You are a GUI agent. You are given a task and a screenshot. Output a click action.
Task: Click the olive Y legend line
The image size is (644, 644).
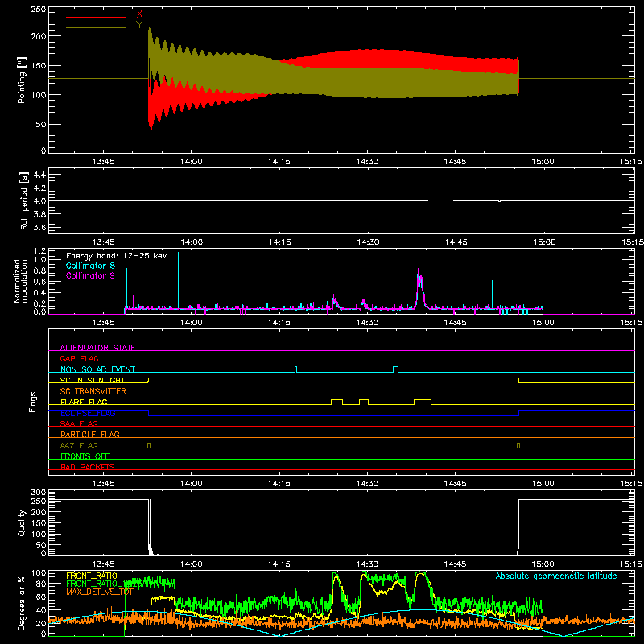point(96,28)
